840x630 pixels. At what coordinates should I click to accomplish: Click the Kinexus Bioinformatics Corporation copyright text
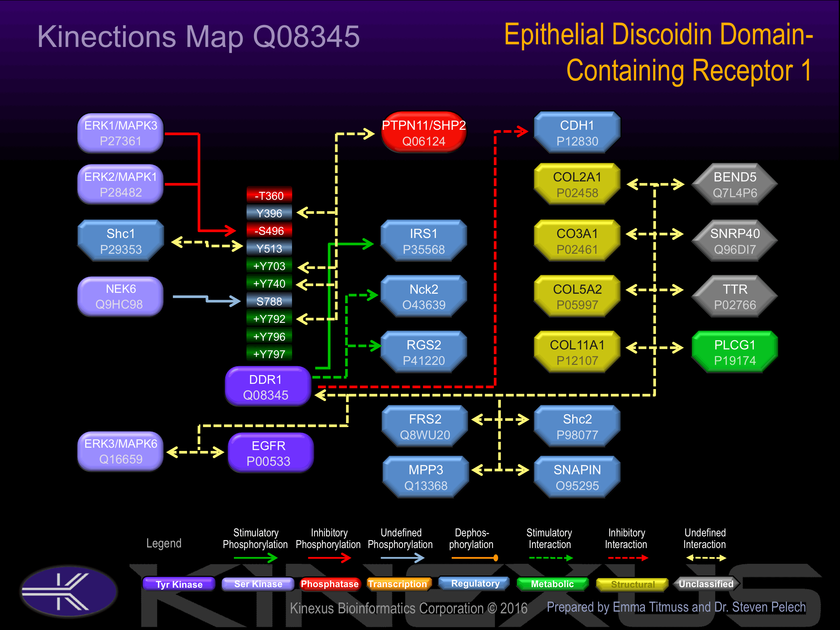coord(409,608)
